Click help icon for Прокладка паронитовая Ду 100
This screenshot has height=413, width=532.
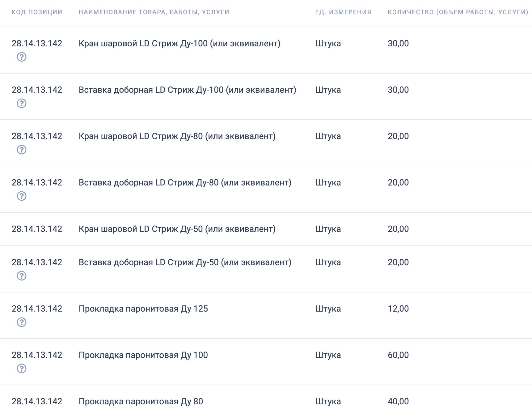(x=22, y=368)
